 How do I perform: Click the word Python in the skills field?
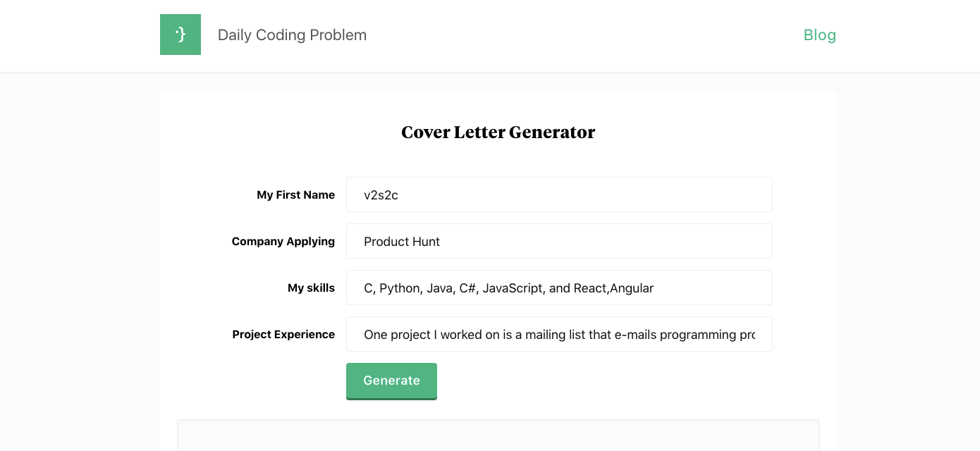[x=399, y=288]
